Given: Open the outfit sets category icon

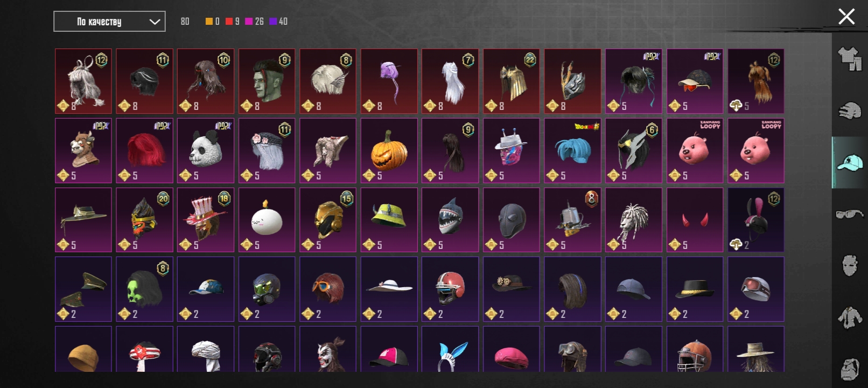Looking at the screenshot, I should click(x=850, y=58).
